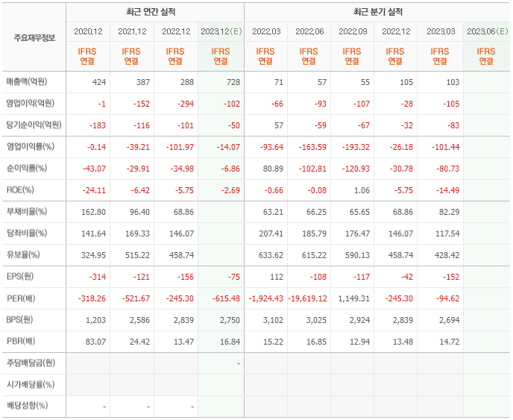Click PER value -615.48 estimate
This screenshot has height=420, width=513.
tap(226, 298)
